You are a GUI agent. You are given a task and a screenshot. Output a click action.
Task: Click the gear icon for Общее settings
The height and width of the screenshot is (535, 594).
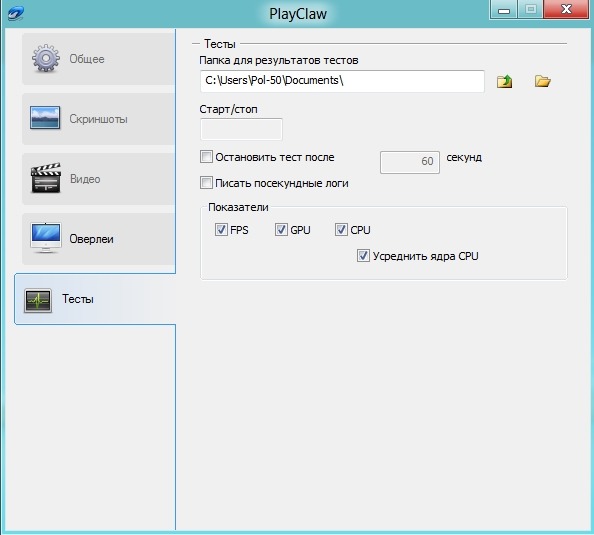pyautogui.click(x=45, y=58)
